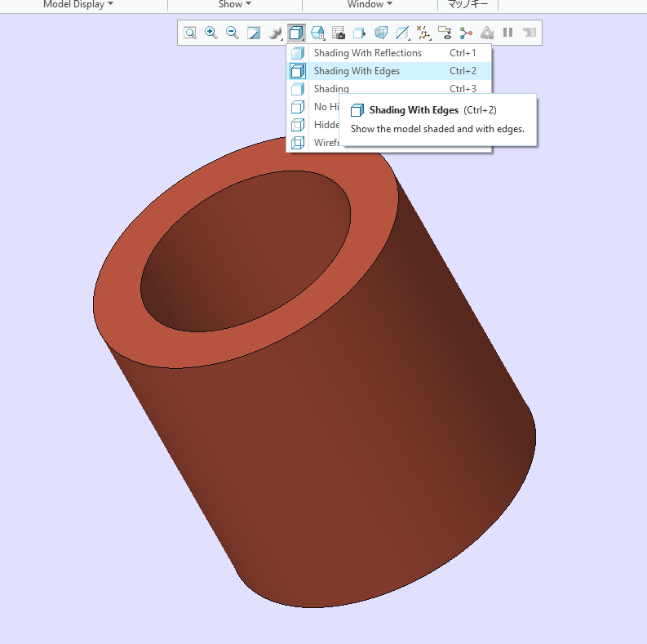Image resolution: width=647 pixels, height=644 pixels.
Task: Click the Zoom In magnifier icon
Action: coord(210,33)
